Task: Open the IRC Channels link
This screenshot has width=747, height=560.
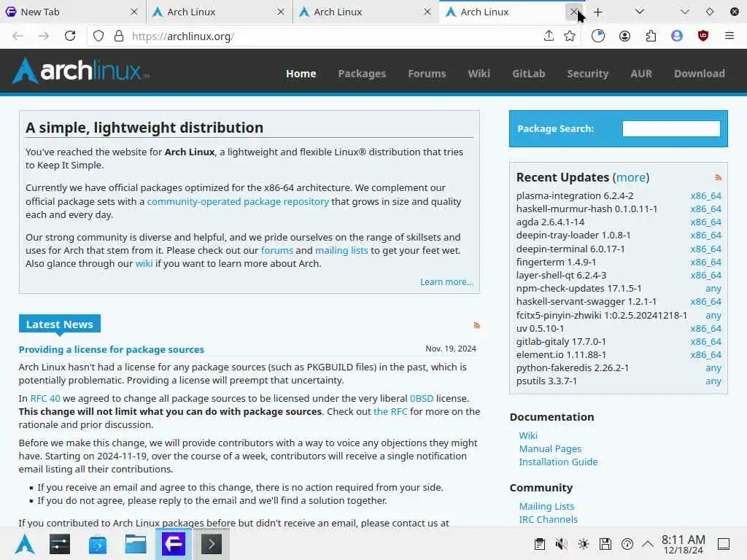Action: pyautogui.click(x=548, y=519)
